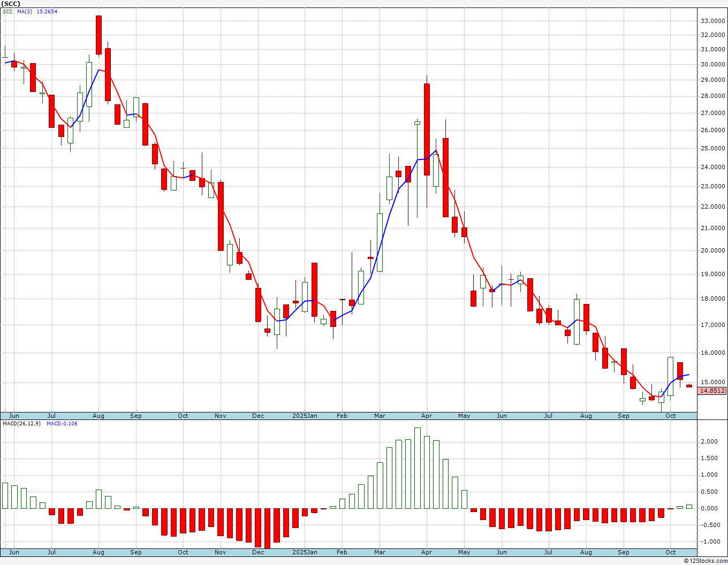Click the lowest red MACD histogram bar
The width and height of the screenshot is (728, 565).
[x=267, y=528]
